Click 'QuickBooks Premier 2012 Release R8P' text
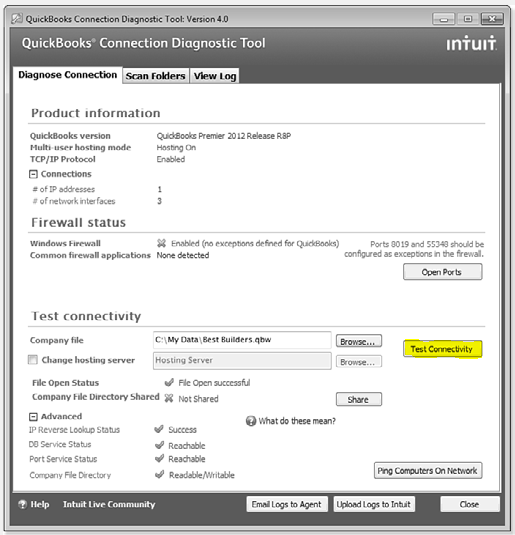 (x=224, y=136)
